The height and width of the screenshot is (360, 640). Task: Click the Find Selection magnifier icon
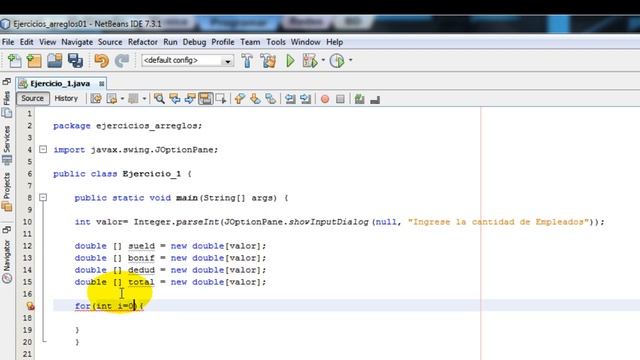point(159,98)
